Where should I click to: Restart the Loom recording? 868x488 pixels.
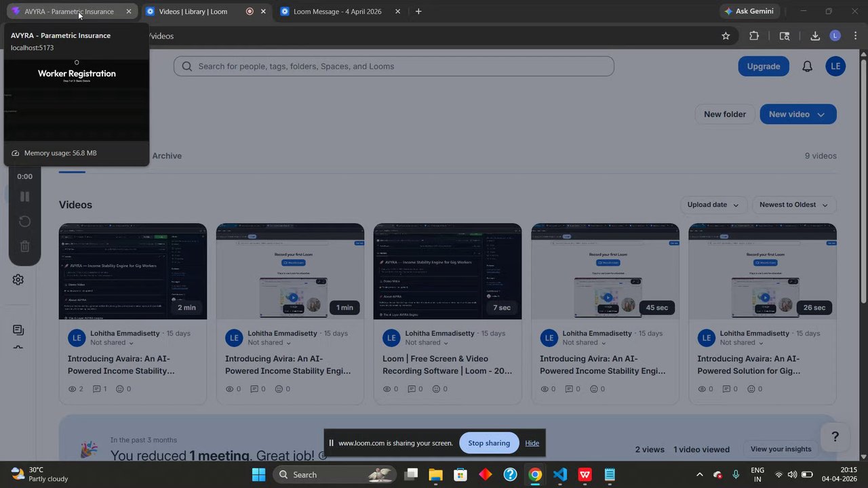(x=24, y=222)
